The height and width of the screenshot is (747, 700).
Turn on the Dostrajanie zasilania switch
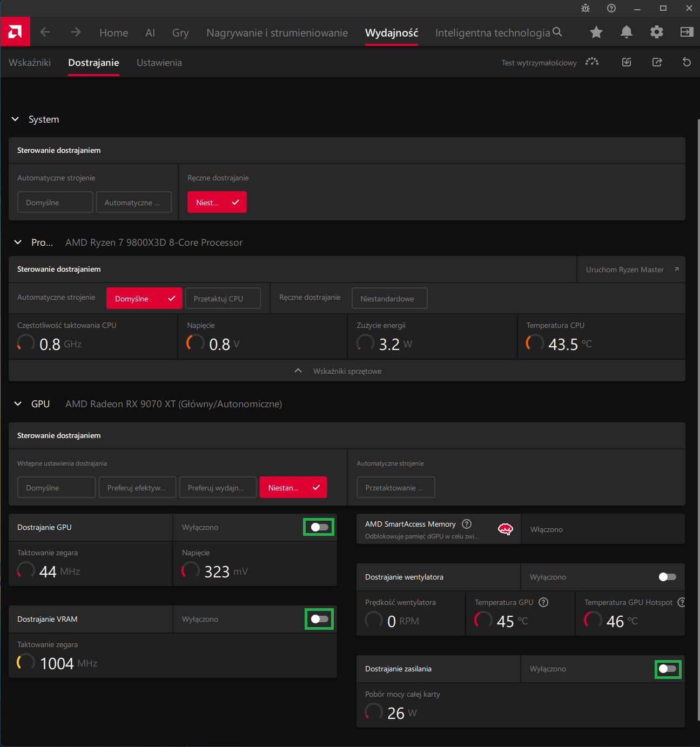tap(668, 669)
